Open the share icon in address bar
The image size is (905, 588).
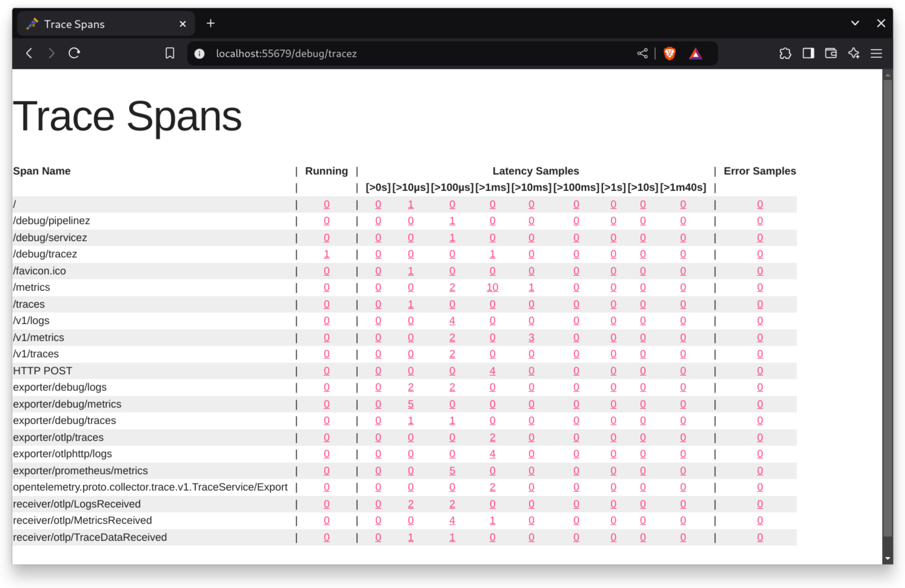click(642, 53)
